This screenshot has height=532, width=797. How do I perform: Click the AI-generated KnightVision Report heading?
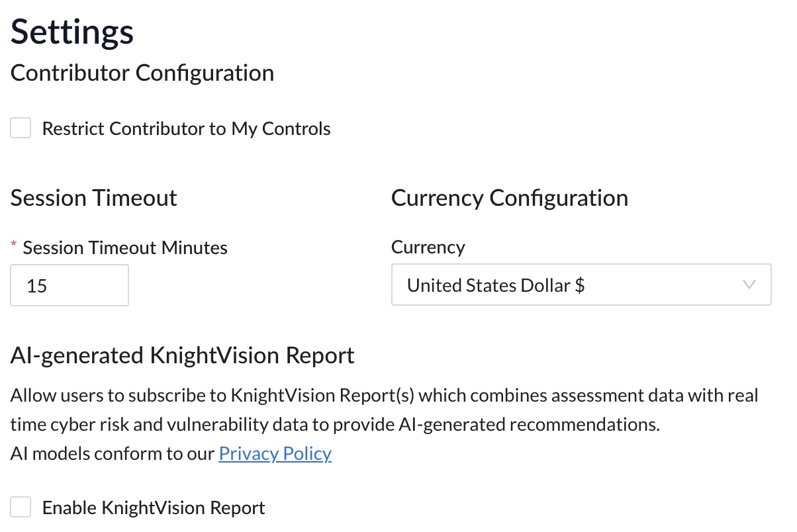183,355
